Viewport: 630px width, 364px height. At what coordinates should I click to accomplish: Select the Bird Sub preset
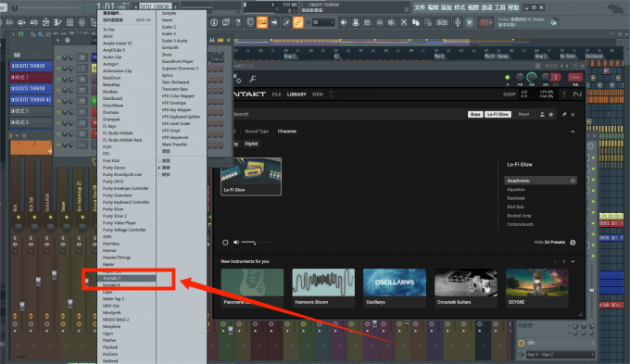click(x=515, y=207)
